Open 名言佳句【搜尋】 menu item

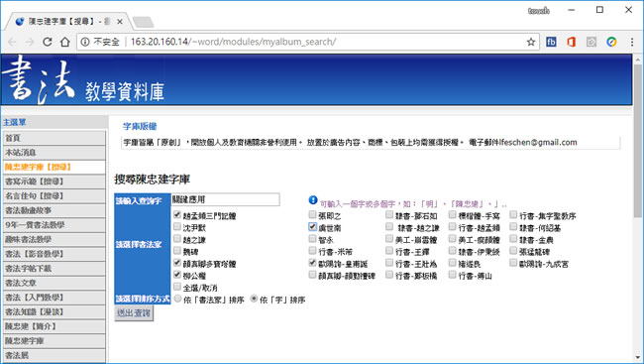click(x=54, y=195)
